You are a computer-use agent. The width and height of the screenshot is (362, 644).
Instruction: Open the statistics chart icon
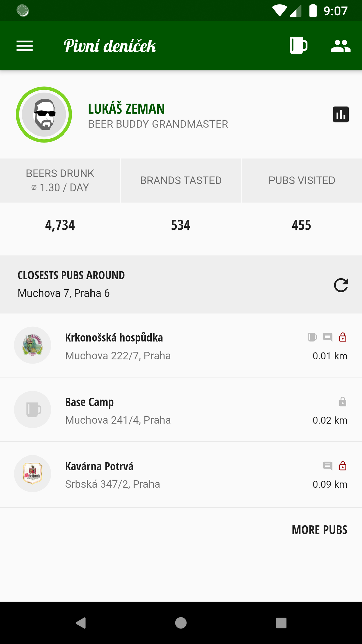click(341, 114)
